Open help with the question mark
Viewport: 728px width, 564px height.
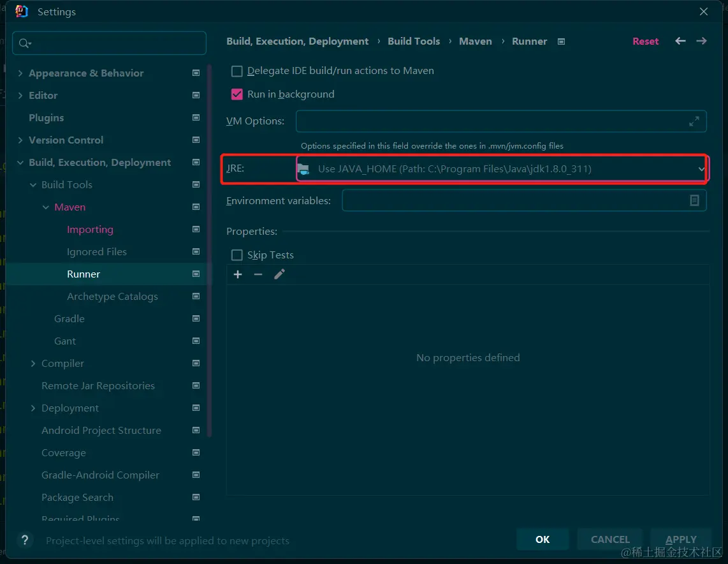point(25,540)
